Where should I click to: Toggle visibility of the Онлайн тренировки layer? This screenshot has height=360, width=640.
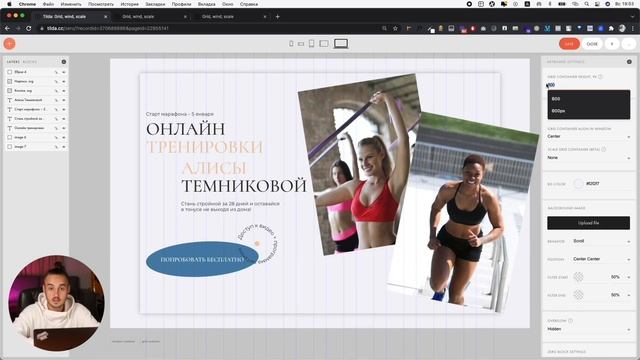64,128
